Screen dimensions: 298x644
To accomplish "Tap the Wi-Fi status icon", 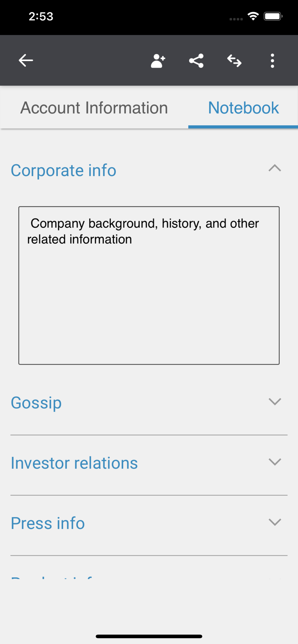I will pyautogui.click(x=253, y=16).
